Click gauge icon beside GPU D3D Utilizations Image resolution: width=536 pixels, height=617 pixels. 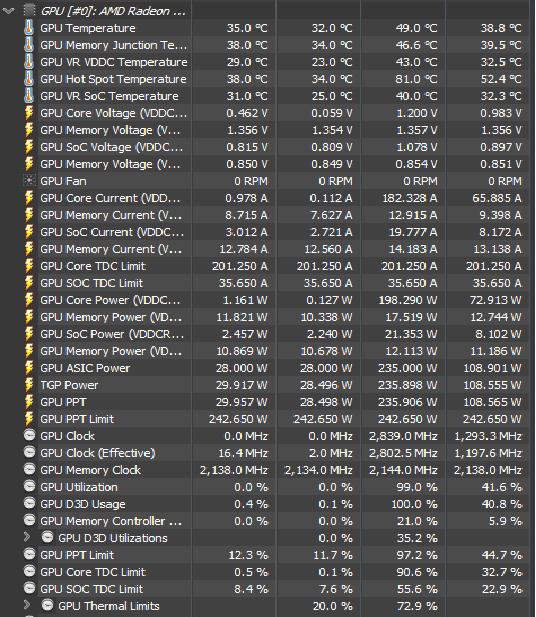pos(48,537)
